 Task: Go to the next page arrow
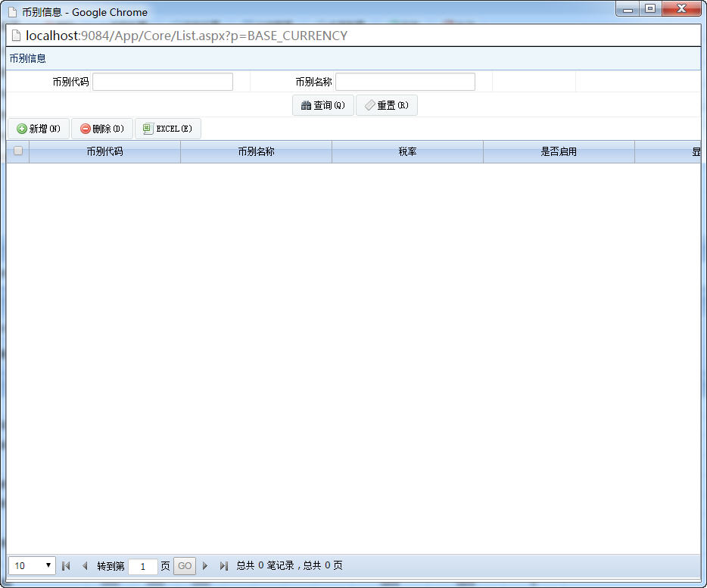(x=205, y=565)
